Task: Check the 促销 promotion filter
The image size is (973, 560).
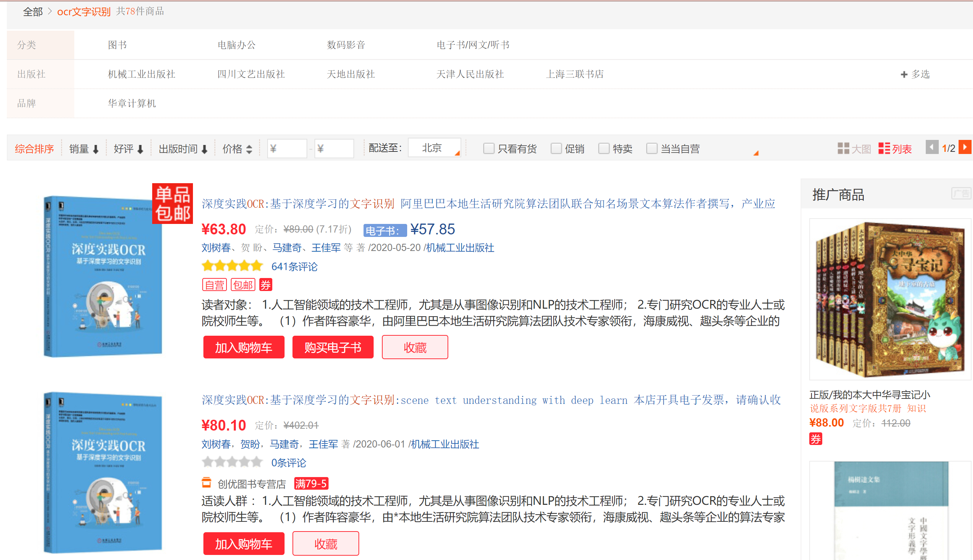Action: click(556, 149)
